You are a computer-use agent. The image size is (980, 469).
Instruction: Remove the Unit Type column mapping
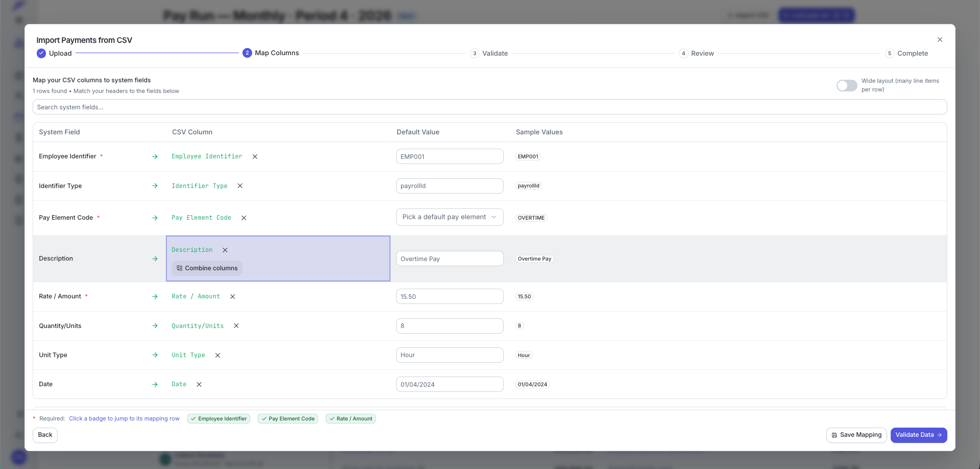pos(217,356)
